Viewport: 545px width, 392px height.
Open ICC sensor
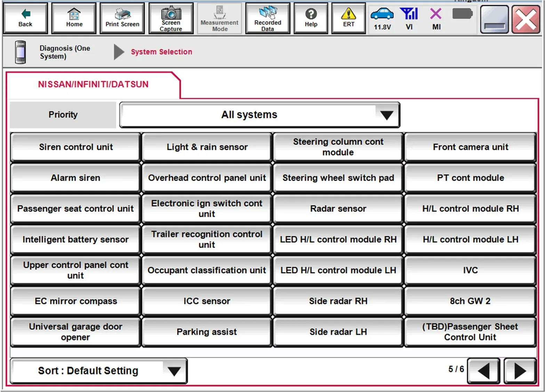click(x=207, y=301)
